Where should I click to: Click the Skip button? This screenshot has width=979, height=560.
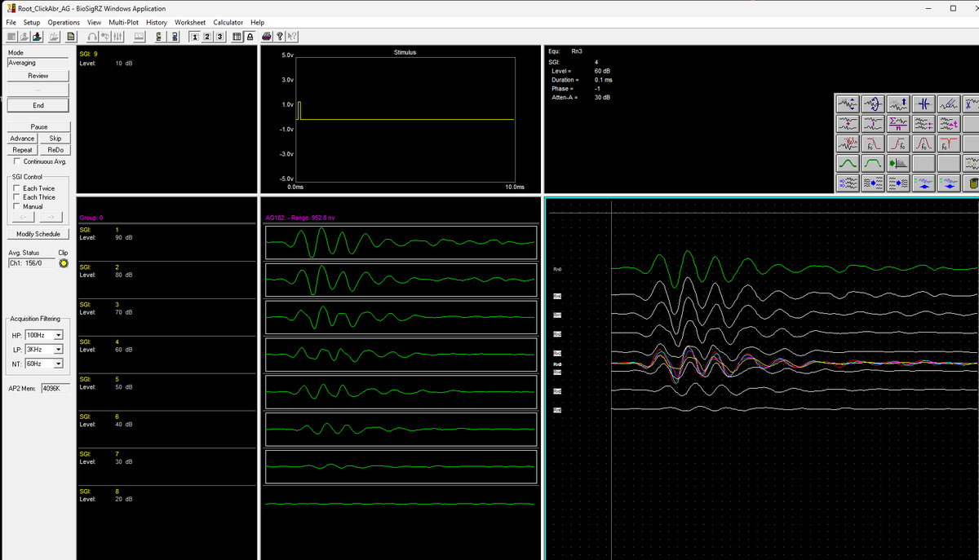pos(55,139)
